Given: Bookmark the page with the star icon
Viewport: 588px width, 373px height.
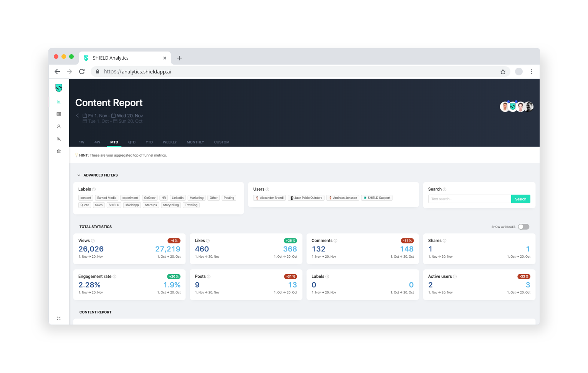Looking at the screenshot, I should [503, 72].
